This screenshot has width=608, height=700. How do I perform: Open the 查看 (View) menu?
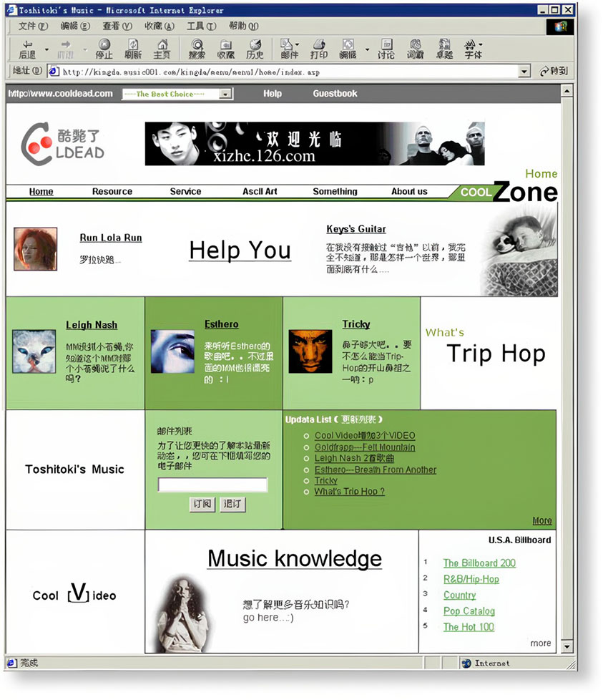tap(117, 26)
